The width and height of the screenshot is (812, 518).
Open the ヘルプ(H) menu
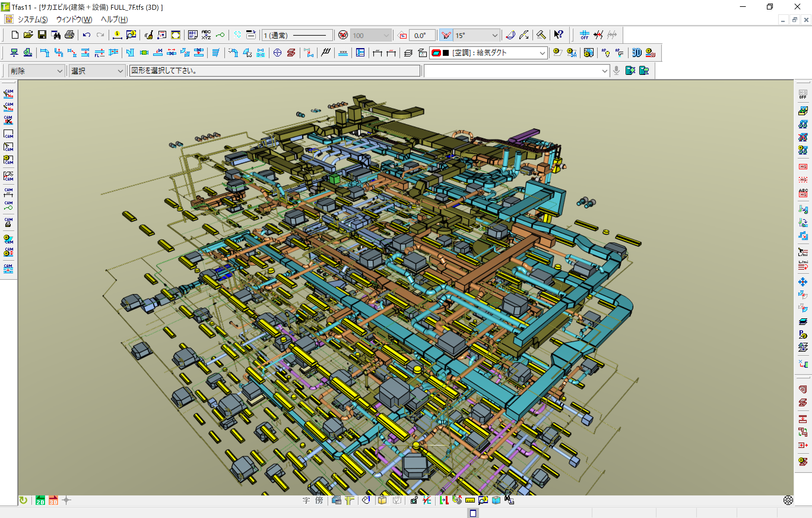114,20
